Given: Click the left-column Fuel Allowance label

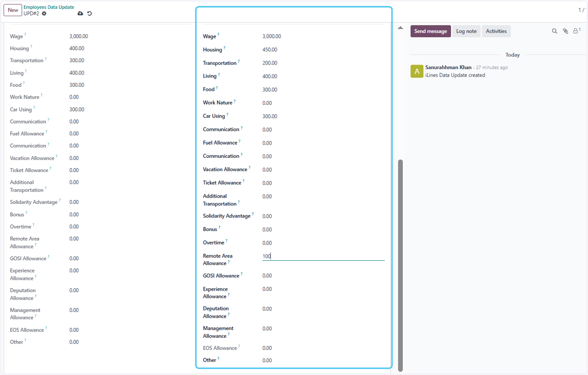Looking at the screenshot, I should pyautogui.click(x=27, y=133).
